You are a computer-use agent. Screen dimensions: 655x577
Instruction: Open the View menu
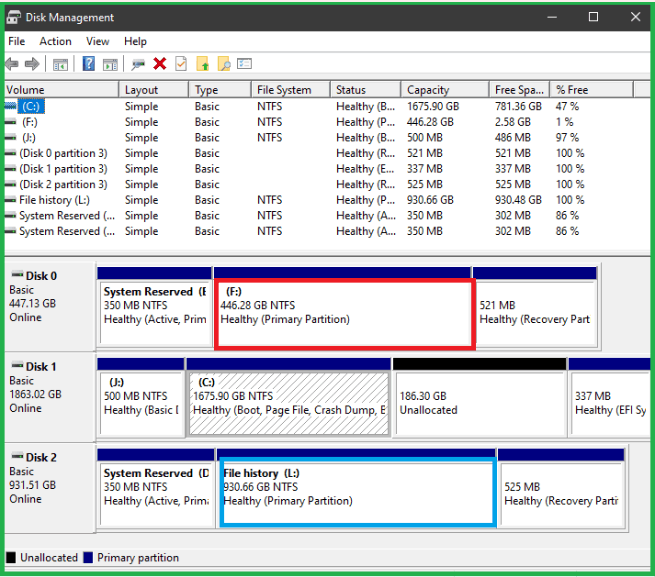(98, 41)
